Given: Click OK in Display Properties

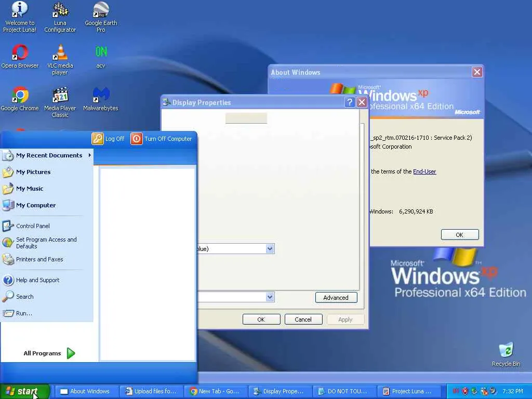Looking at the screenshot, I should 261,320.
